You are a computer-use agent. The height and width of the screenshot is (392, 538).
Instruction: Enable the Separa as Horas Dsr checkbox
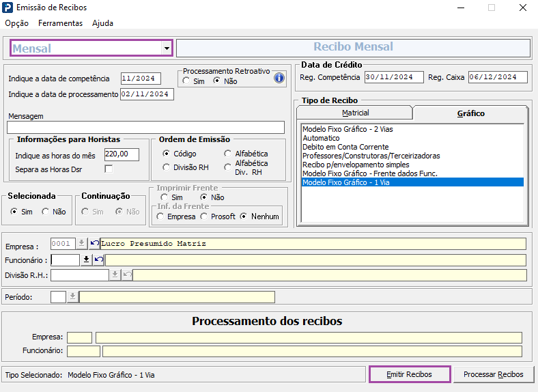point(108,168)
